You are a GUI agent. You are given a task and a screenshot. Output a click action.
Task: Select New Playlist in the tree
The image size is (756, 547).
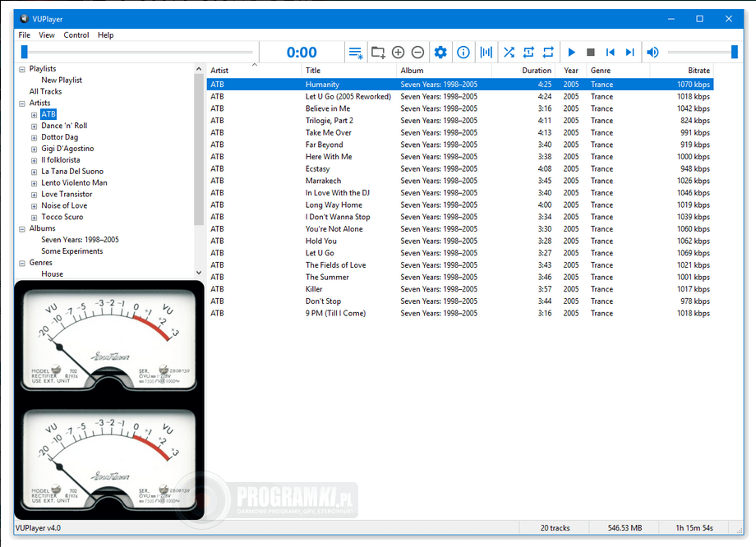[x=62, y=80]
